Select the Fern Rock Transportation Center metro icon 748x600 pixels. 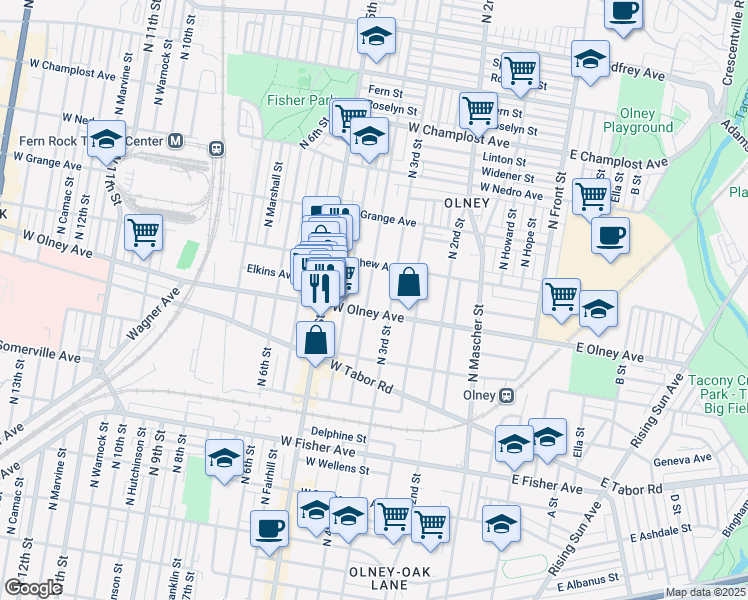coord(177,140)
